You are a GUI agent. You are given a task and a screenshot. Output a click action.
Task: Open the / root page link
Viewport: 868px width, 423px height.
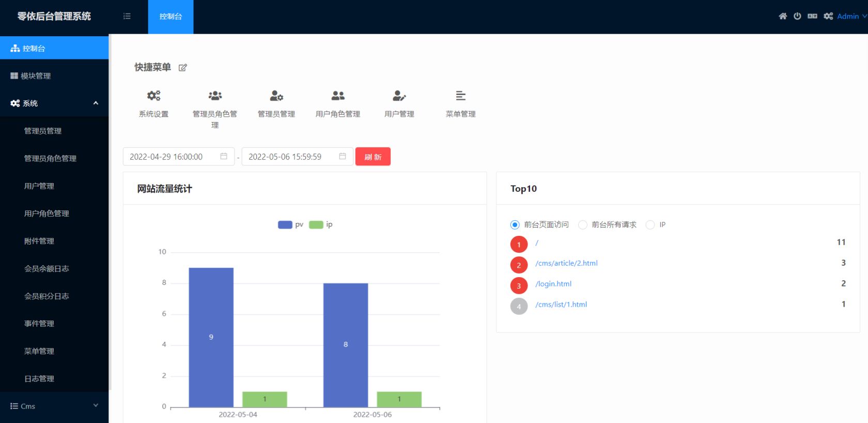point(537,243)
